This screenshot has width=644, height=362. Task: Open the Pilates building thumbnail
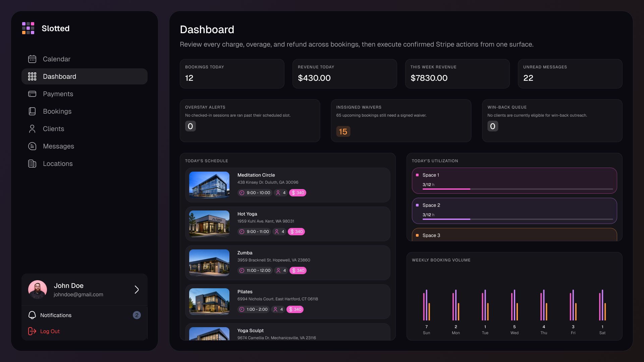(209, 302)
